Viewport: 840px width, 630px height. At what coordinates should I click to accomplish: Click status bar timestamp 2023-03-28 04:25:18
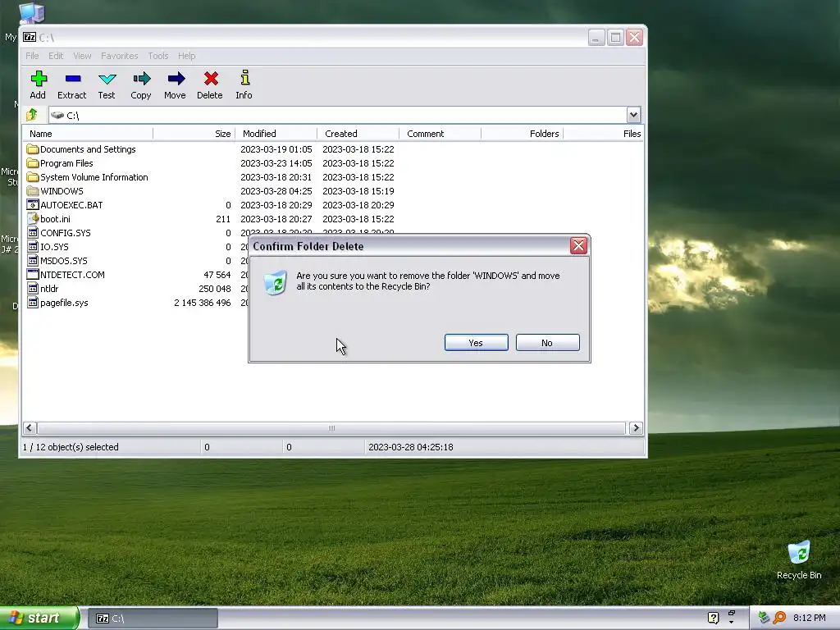point(411,447)
